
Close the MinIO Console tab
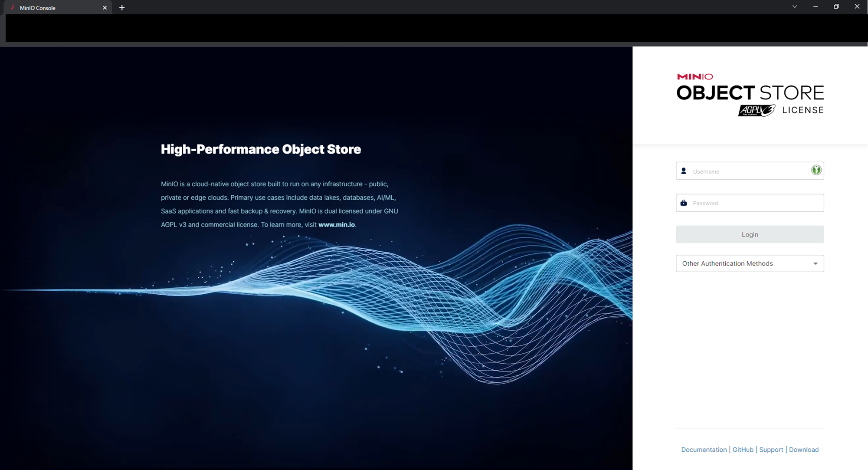(105, 8)
